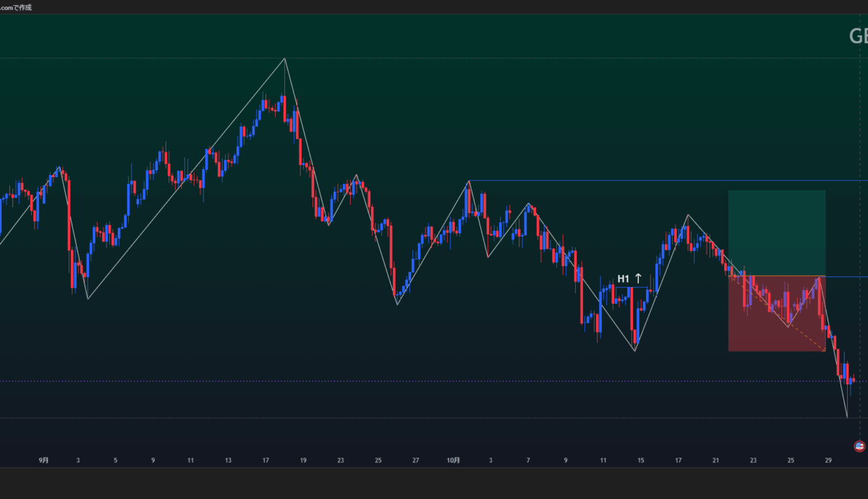Click the 15 date on time axis
Image resolution: width=868 pixels, height=499 pixels.
click(x=640, y=460)
